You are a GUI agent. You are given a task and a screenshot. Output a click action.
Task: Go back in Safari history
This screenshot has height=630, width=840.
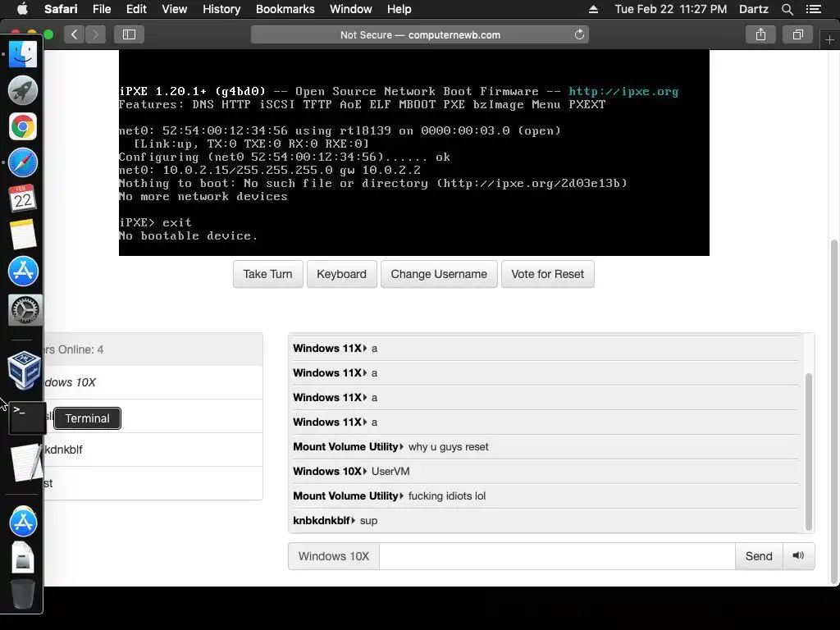point(75,34)
